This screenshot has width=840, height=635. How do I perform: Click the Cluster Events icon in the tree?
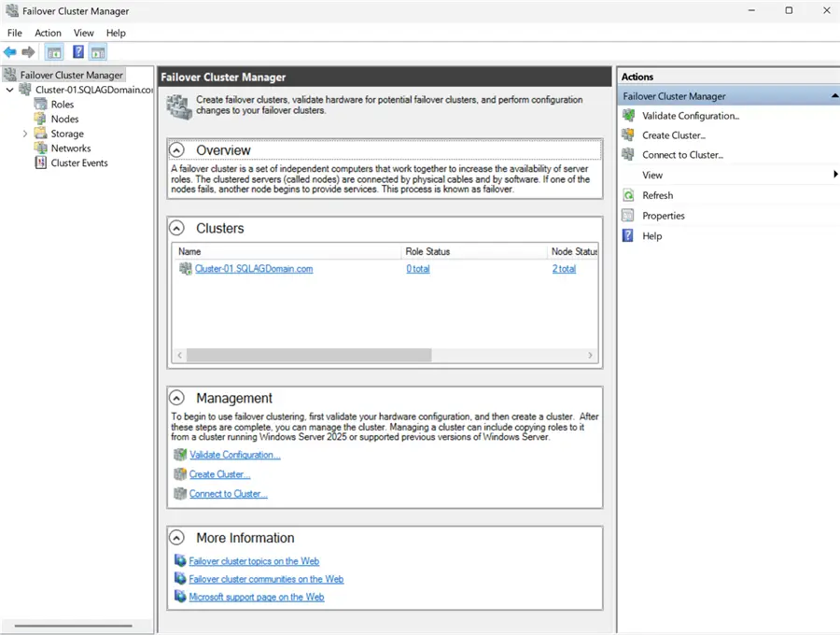pyautogui.click(x=41, y=162)
